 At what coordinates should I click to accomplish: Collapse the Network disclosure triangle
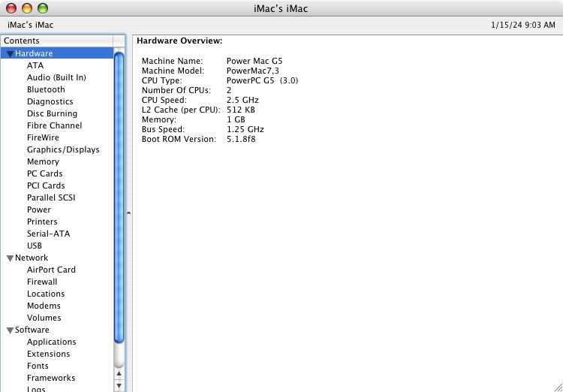point(9,258)
